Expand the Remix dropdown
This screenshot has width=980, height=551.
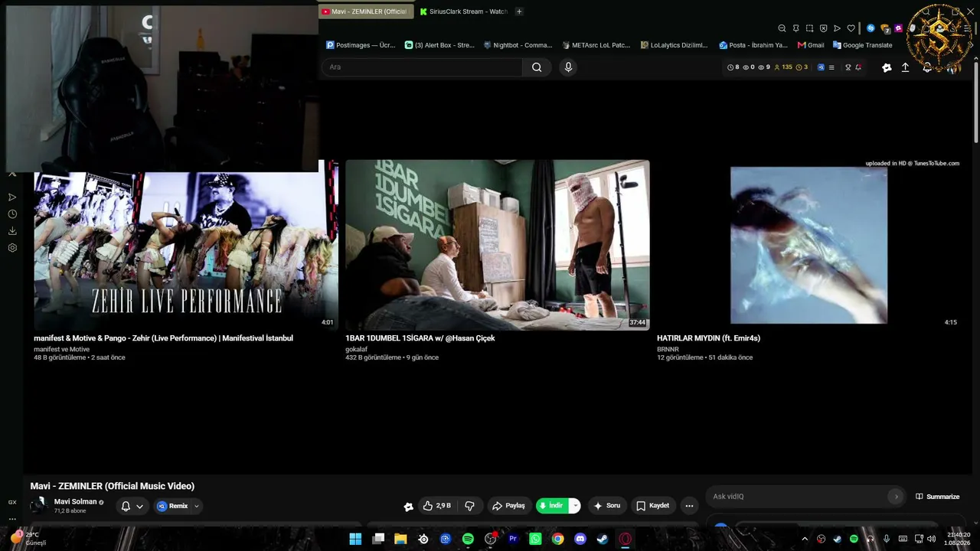[196, 506]
